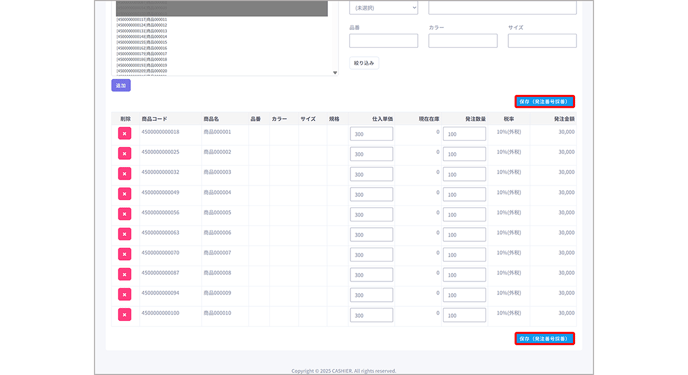Remove 商品000003 using its red X
The width and height of the screenshot is (688, 375).
(125, 174)
